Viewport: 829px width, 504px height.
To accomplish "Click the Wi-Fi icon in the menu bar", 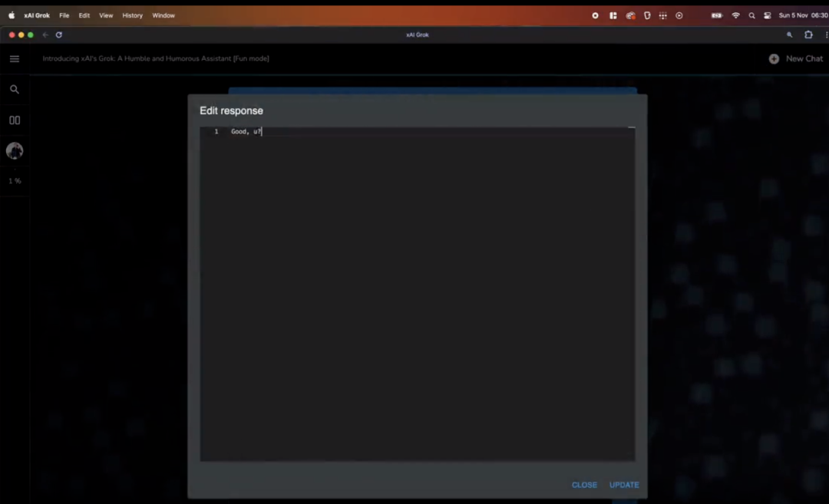I will [x=735, y=15].
